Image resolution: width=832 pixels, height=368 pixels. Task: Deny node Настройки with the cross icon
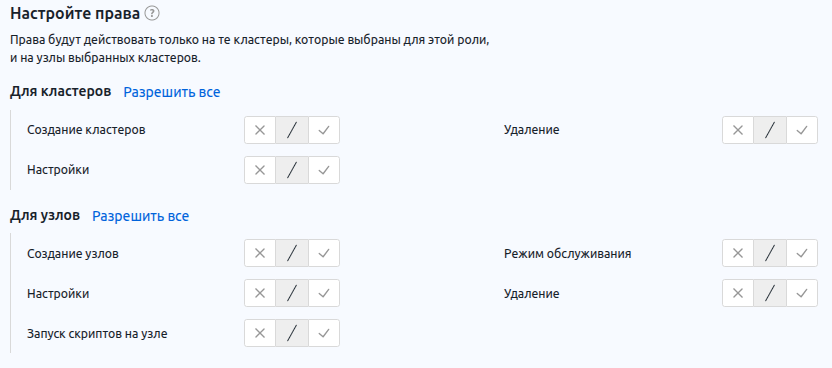pyautogui.click(x=260, y=293)
